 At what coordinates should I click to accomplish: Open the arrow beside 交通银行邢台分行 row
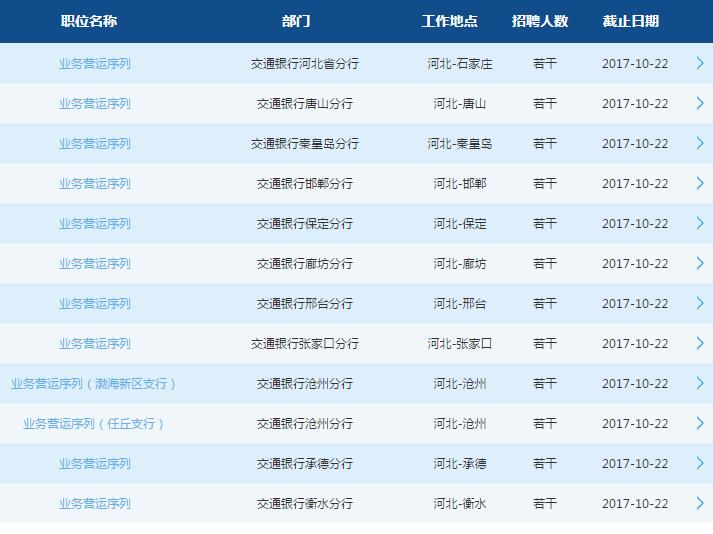click(x=700, y=303)
